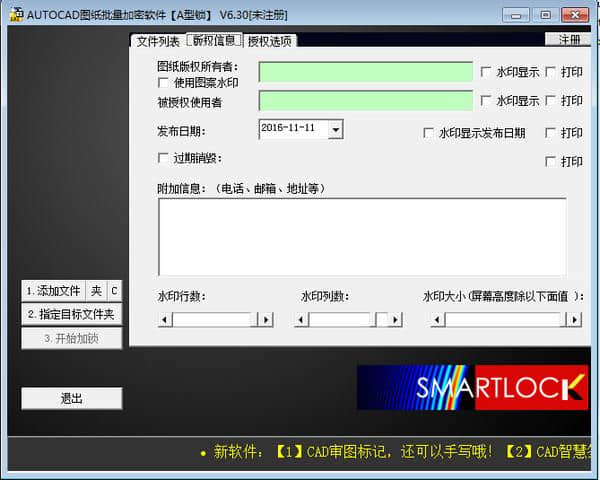Screen dimensions: 600x480
Task: Click left arrow of 水印行数 scrollbar
Action: click(x=165, y=320)
